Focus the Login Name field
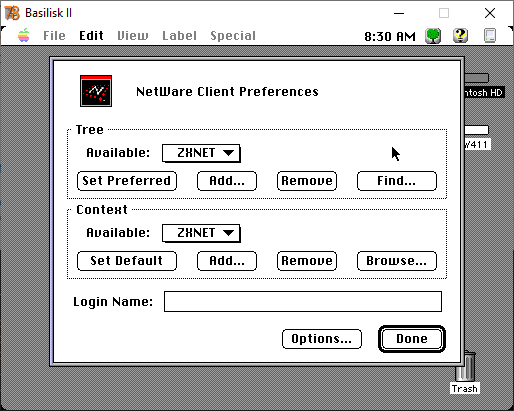This screenshot has height=411, width=514. [x=303, y=301]
